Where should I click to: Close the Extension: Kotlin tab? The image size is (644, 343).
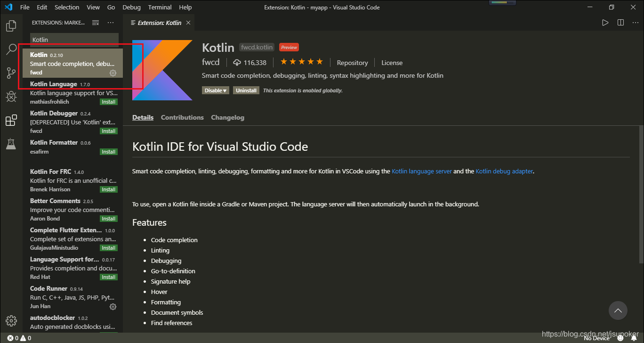coord(188,23)
